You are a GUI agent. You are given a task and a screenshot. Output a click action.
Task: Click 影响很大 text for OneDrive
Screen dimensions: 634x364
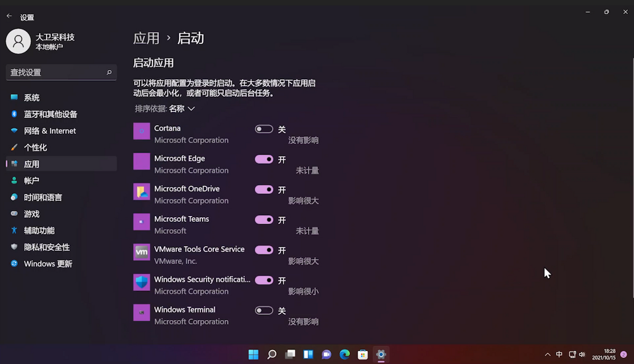click(303, 201)
